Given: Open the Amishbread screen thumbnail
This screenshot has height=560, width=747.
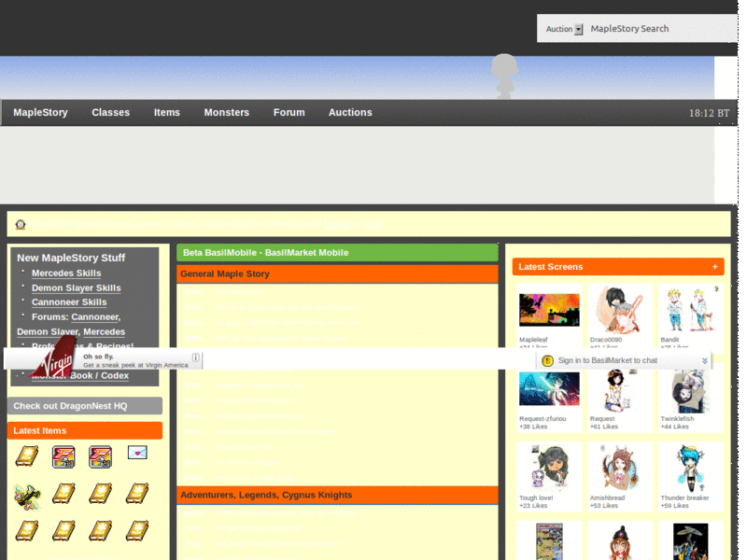Looking at the screenshot, I should (619, 468).
